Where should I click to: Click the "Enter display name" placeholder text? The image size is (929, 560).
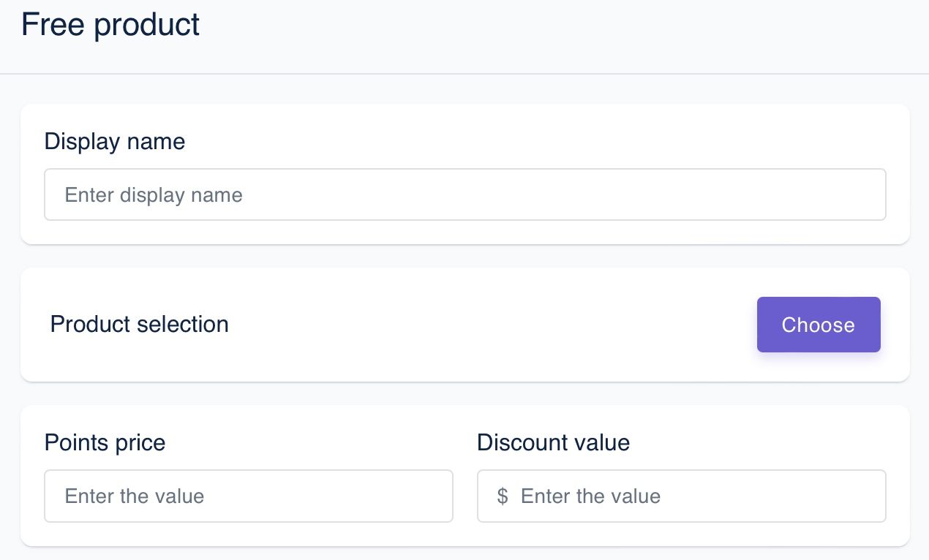click(x=154, y=195)
